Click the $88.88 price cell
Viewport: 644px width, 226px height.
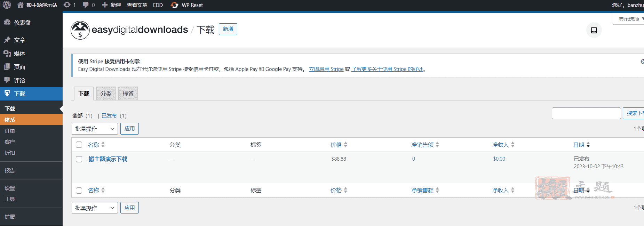pos(339,159)
